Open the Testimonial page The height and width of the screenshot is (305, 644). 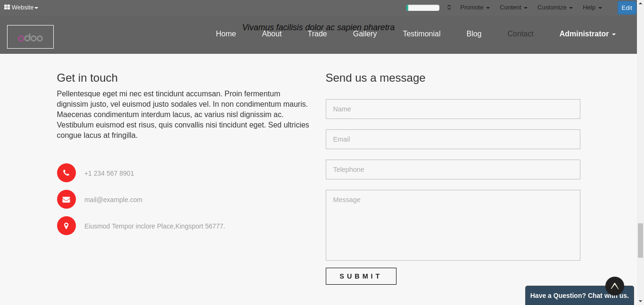pyautogui.click(x=421, y=34)
